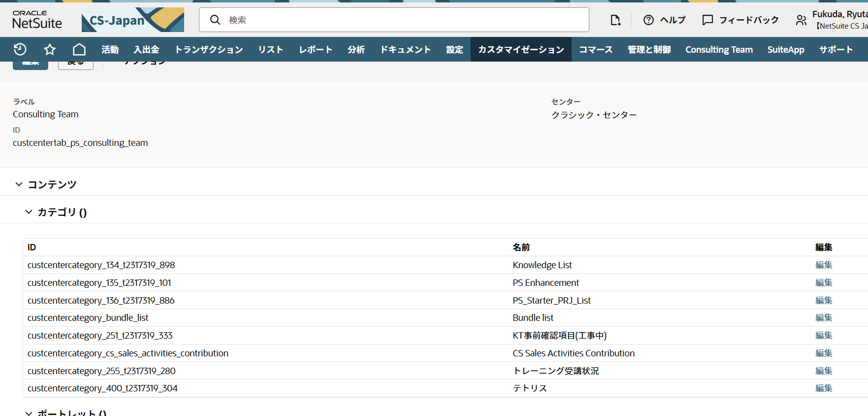Edit the PS Enhancement category
Viewport: 868px width, 416px height.
pyautogui.click(x=824, y=283)
